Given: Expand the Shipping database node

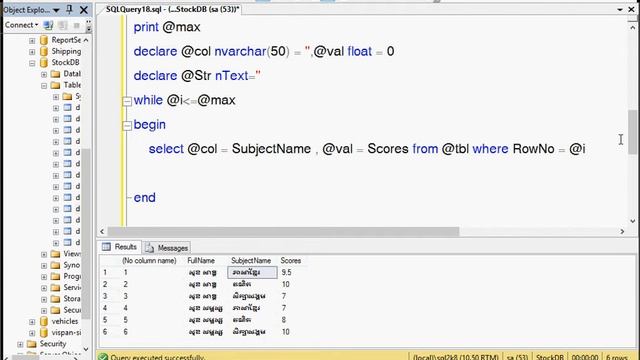Looking at the screenshot, I should [32, 52].
